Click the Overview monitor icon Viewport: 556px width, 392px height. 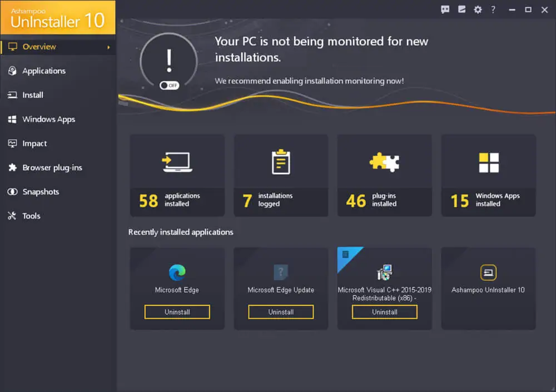[x=12, y=47]
